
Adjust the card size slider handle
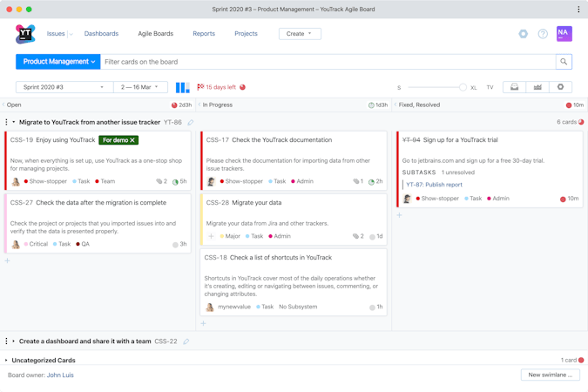[x=463, y=87]
